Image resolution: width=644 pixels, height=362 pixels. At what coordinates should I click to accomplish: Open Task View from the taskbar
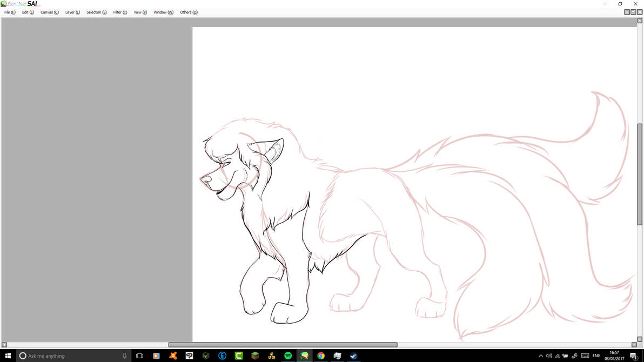pos(139,356)
